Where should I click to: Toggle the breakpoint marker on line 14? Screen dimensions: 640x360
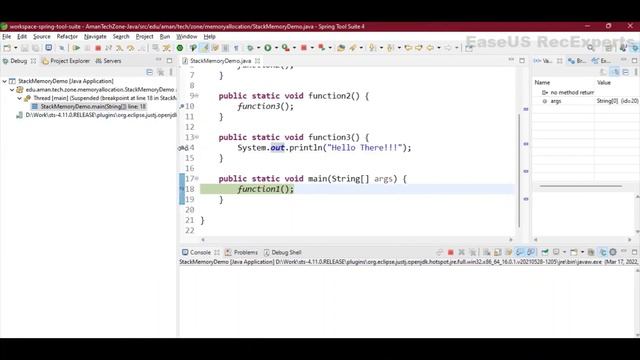(182, 148)
